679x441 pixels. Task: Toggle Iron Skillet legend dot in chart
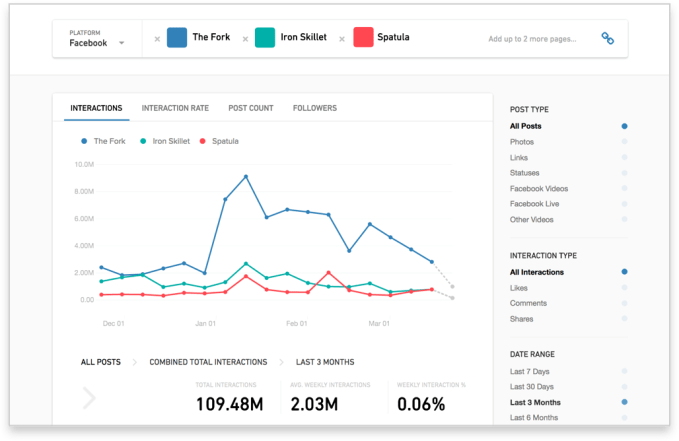(144, 141)
